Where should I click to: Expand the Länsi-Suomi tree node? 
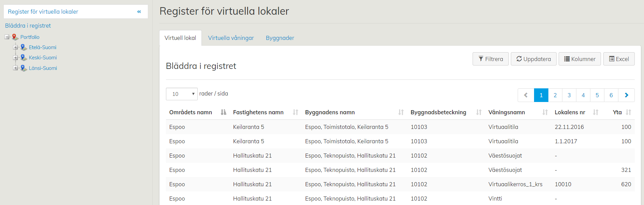[x=15, y=68]
